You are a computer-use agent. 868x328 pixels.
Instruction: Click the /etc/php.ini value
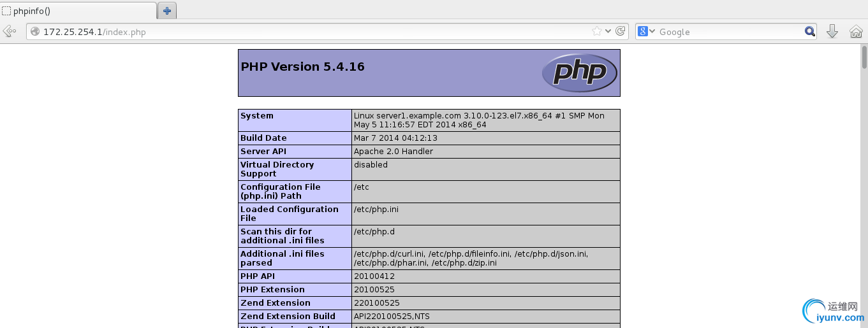(376, 210)
